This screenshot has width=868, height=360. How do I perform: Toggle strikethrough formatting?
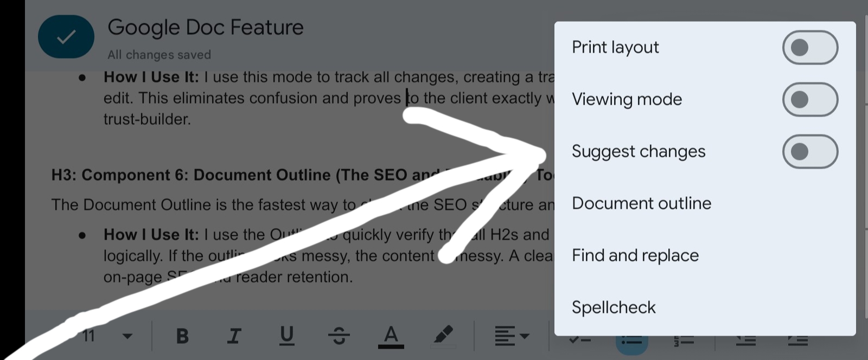(339, 336)
